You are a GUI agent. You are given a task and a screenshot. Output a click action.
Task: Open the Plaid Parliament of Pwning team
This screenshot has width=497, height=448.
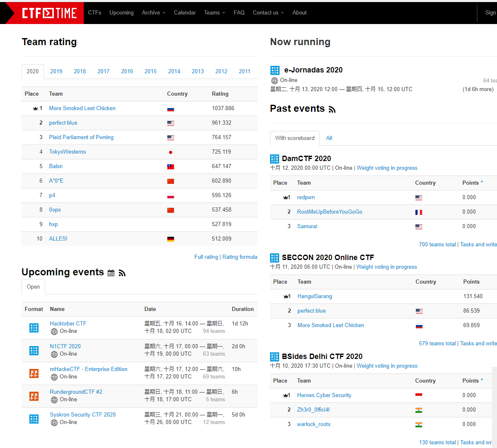[x=81, y=137]
